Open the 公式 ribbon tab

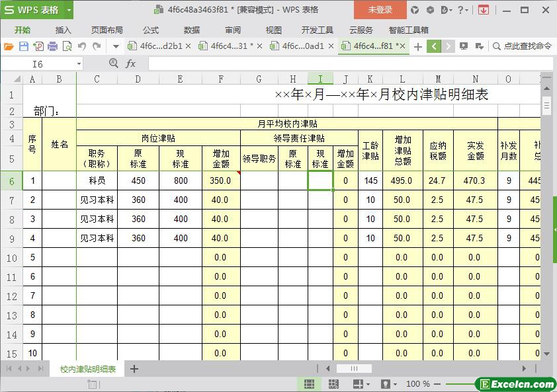[150, 30]
